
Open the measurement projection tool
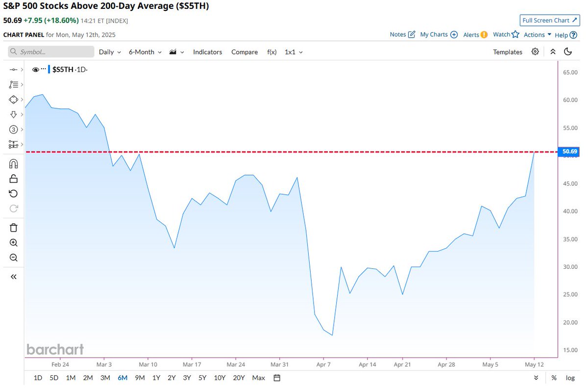[x=13, y=144]
